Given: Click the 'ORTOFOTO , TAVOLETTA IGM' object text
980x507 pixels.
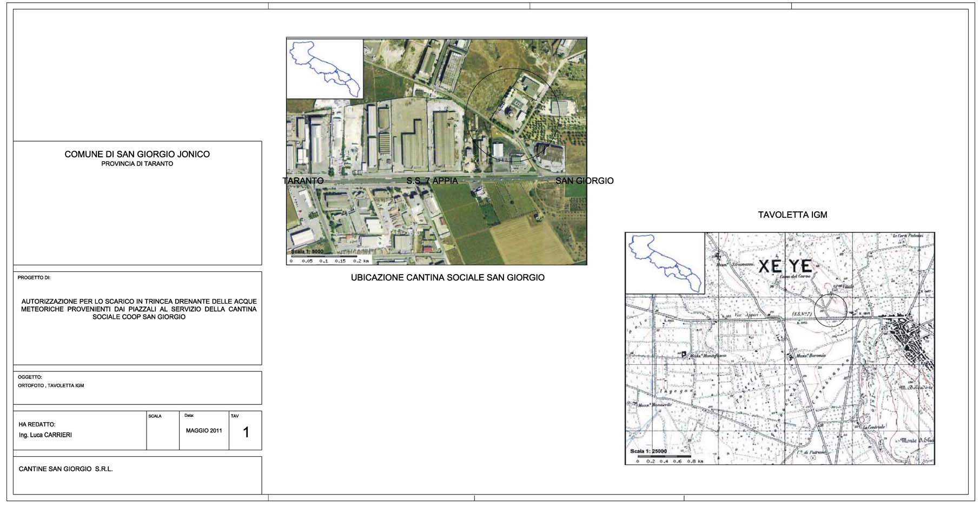Looking at the screenshot, I should pos(51,386).
